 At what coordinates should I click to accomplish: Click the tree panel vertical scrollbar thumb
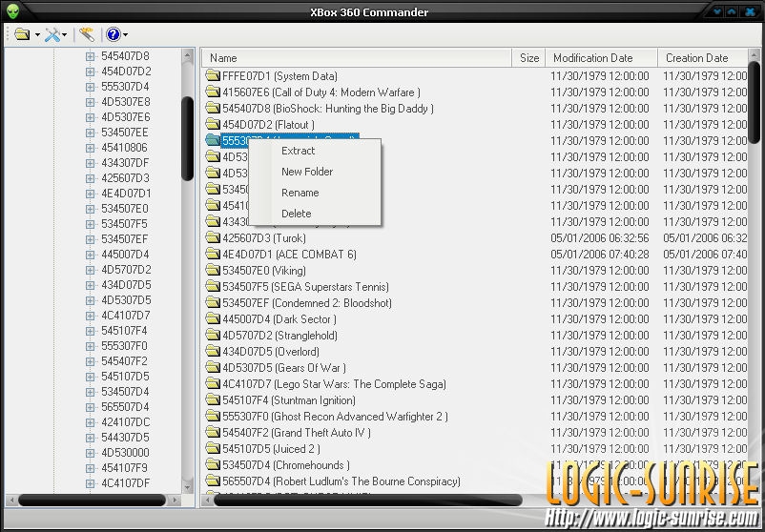tap(187, 139)
